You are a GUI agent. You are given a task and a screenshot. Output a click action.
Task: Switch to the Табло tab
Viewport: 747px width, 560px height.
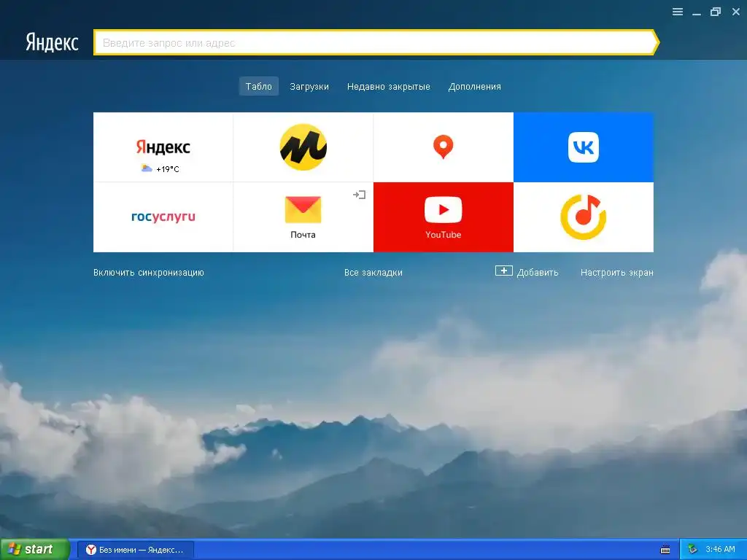tap(259, 86)
